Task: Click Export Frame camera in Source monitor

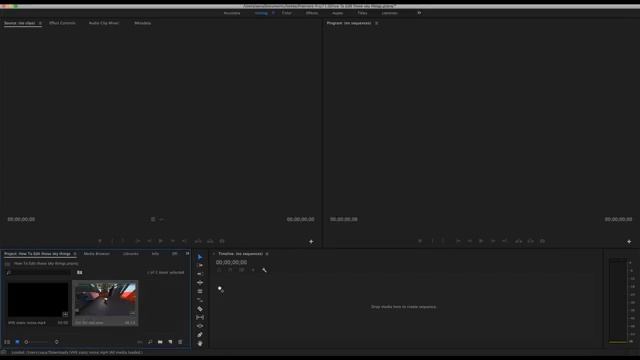Action: 222,241
